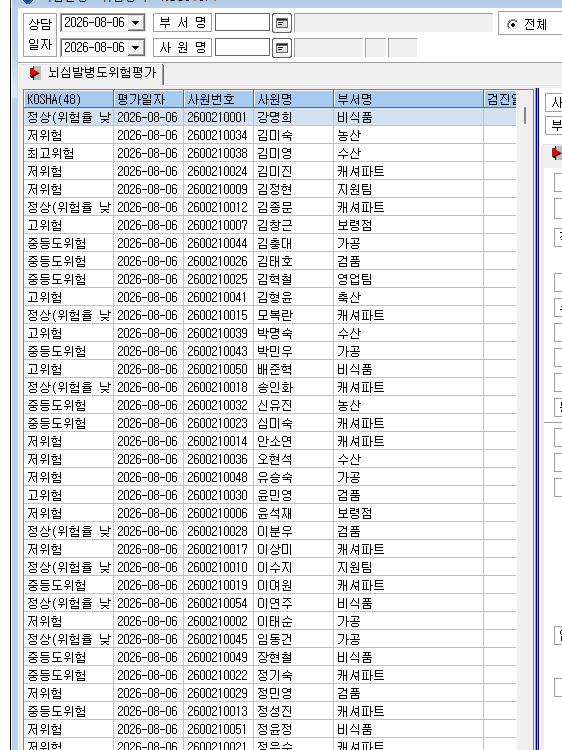Select row for employee 김창근
Viewport: 562px width, 750px height.
(270, 225)
